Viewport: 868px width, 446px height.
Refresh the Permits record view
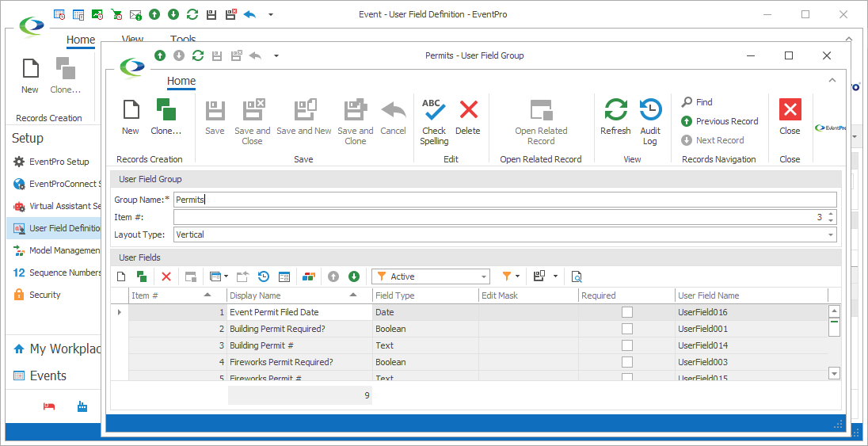coord(615,117)
